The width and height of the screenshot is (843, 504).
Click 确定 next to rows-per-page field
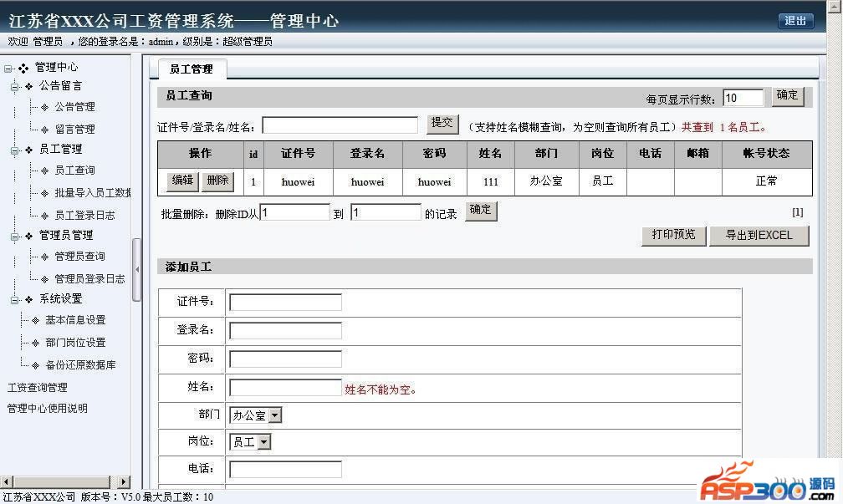(x=788, y=95)
